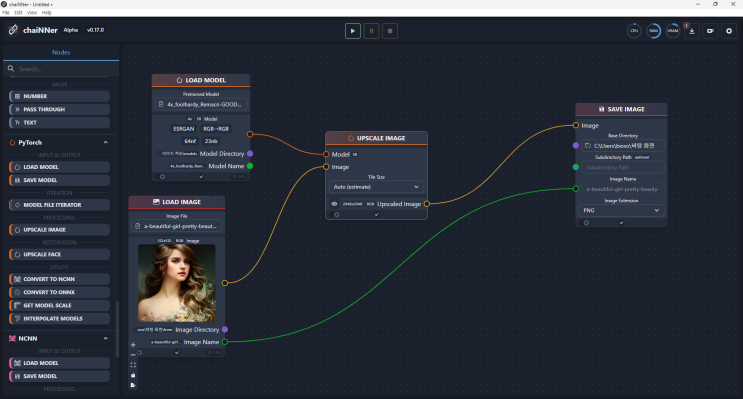This screenshot has height=399, width=743.
Task: Click the Model Directory purple output handle
Action: click(x=250, y=154)
